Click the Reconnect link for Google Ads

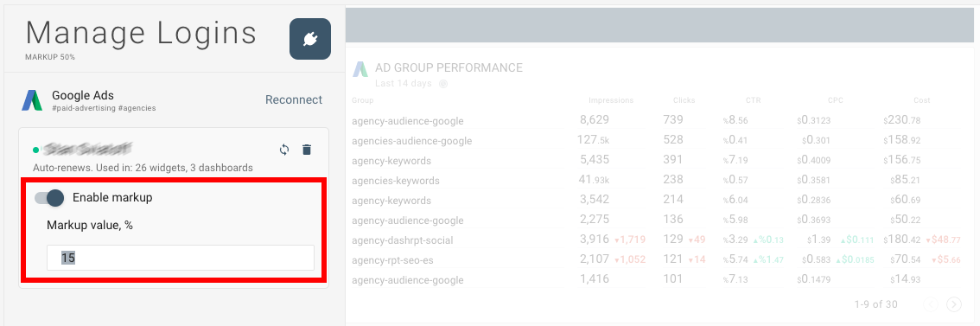[294, 99]
